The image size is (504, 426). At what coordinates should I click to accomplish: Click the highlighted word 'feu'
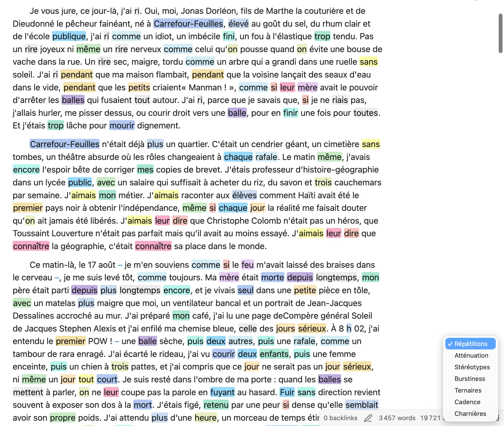click(x=247, y=265)
